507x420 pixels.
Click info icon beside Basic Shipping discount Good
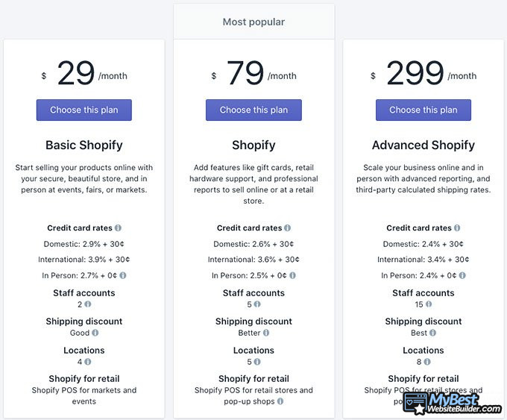[95, 333]
